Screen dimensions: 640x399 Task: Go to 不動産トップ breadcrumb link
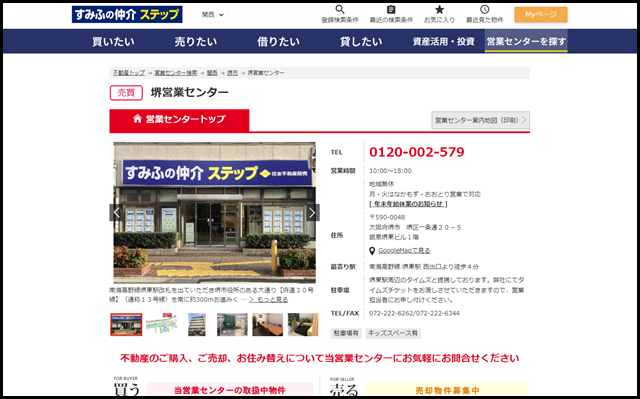129,73
